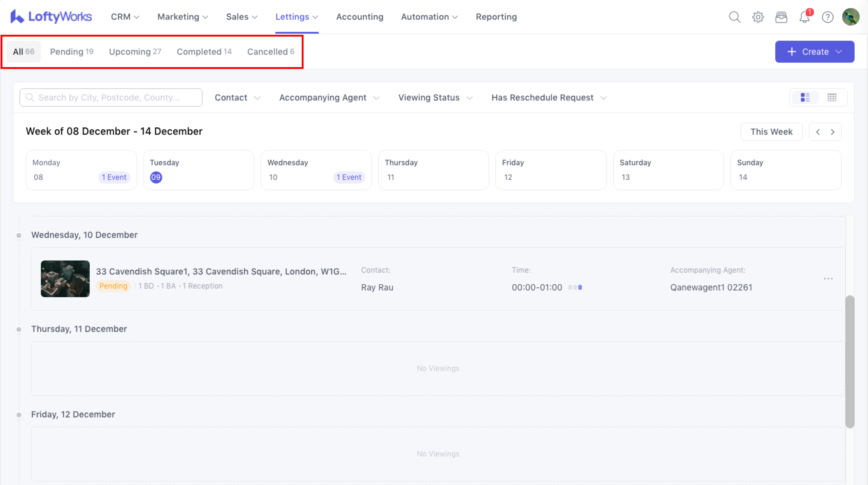Open the user profile avatar
This screenshot has height=485, width=868.
pos(851,17)
